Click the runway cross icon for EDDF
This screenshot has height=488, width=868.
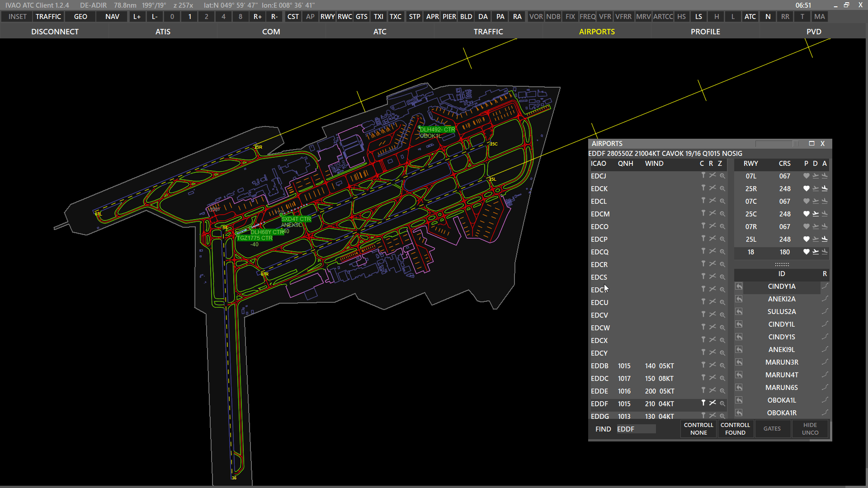[x=712, y=403]
